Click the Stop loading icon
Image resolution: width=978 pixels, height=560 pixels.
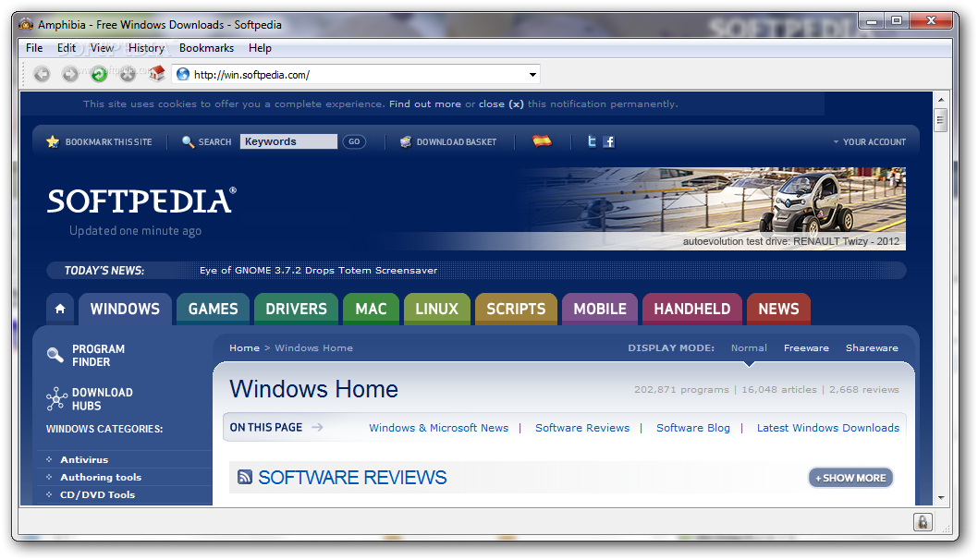coord(128,74)
